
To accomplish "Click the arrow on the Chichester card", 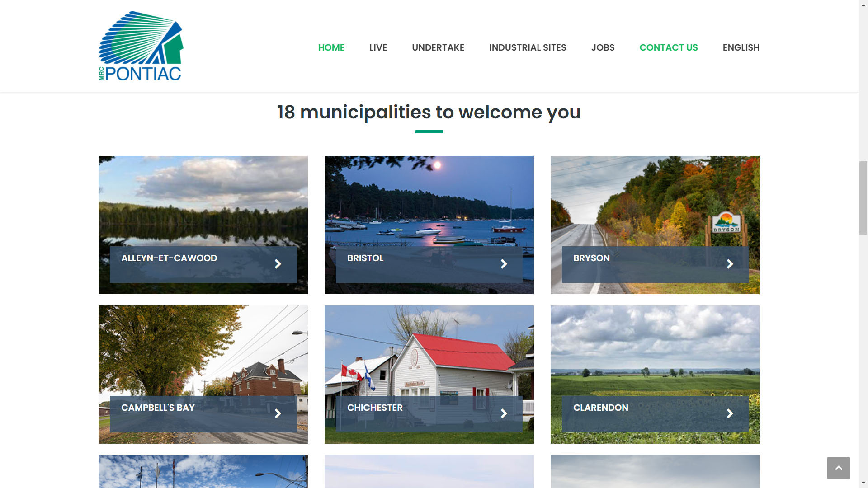I will click(504, 413).
